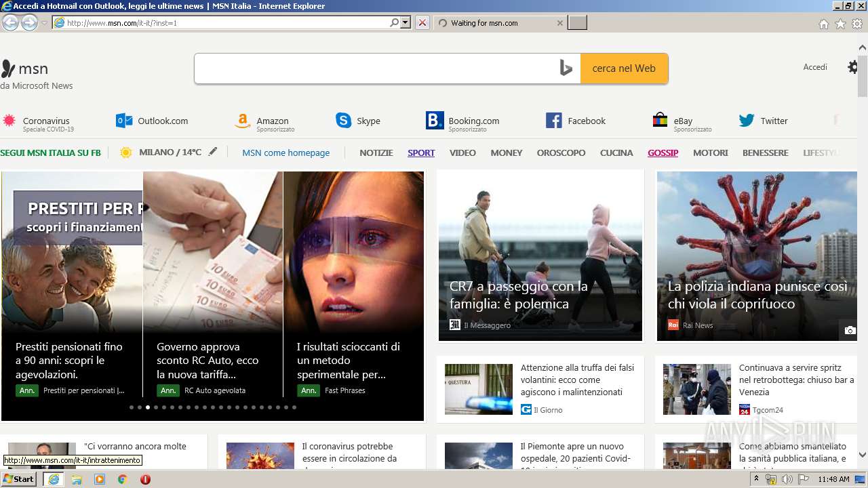Open Windows Explorer folder taskbar icon
The image size is (868, 488).
pos(77,479)
